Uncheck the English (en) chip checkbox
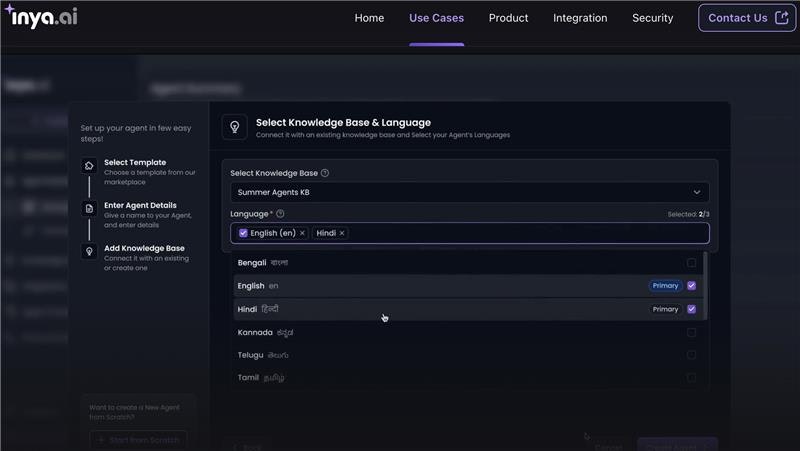 (243, 233)
